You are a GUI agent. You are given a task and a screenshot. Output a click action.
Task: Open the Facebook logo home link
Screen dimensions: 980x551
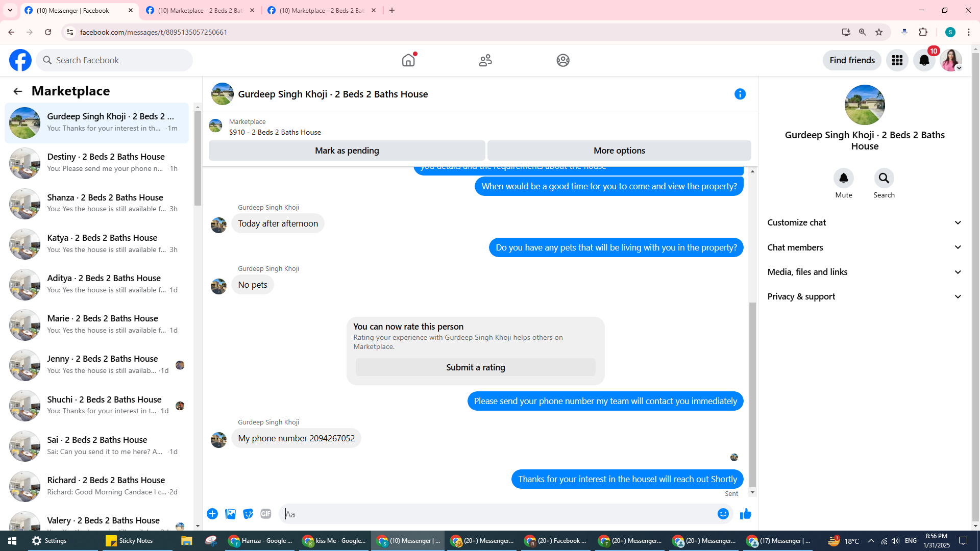(x=20, y=60)
